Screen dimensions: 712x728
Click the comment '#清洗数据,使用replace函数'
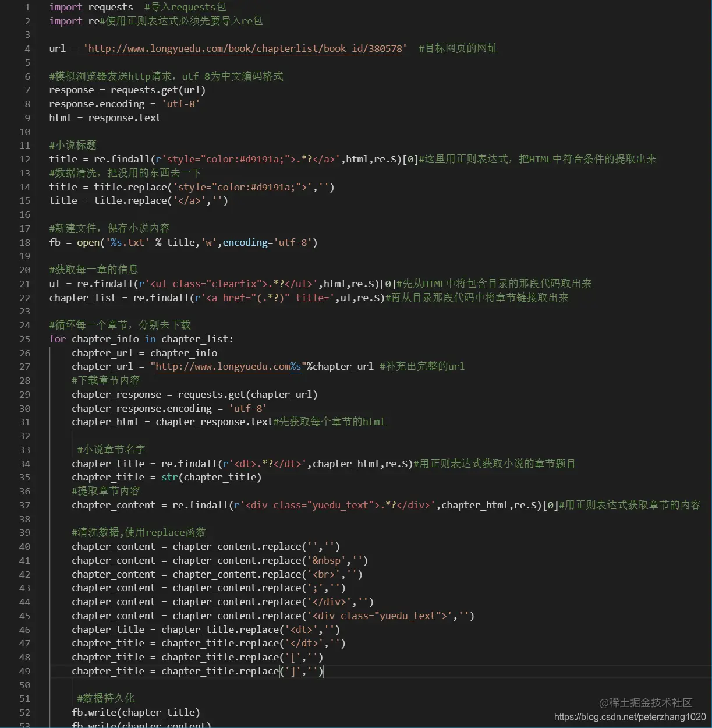(x=139, y=533)
